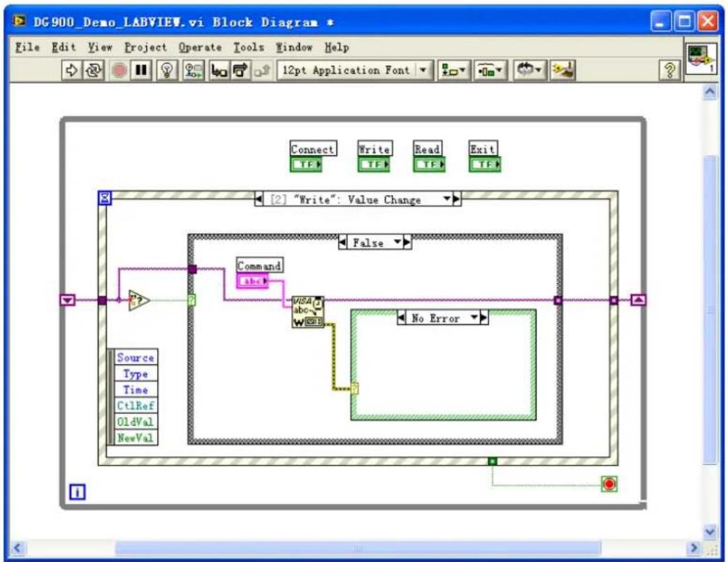Click the Command label
The height and width of the screenshot is (562, 728).
(x=259, y=266)
